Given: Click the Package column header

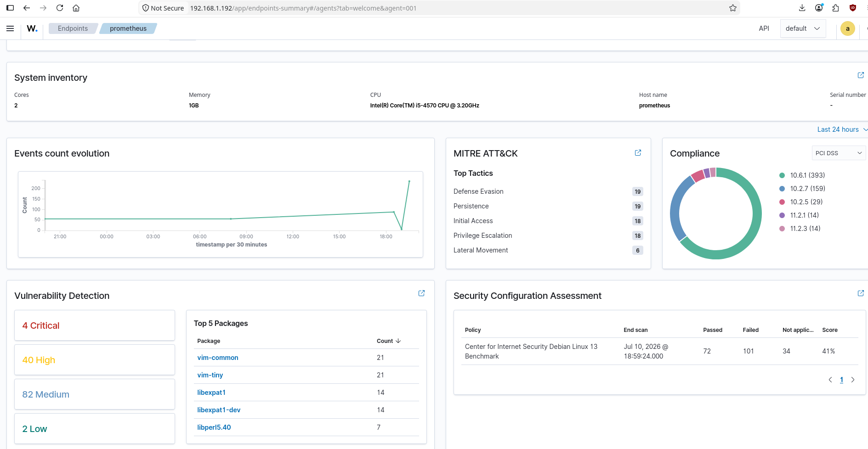Looking at the screenshot, I should coord(209,341).
